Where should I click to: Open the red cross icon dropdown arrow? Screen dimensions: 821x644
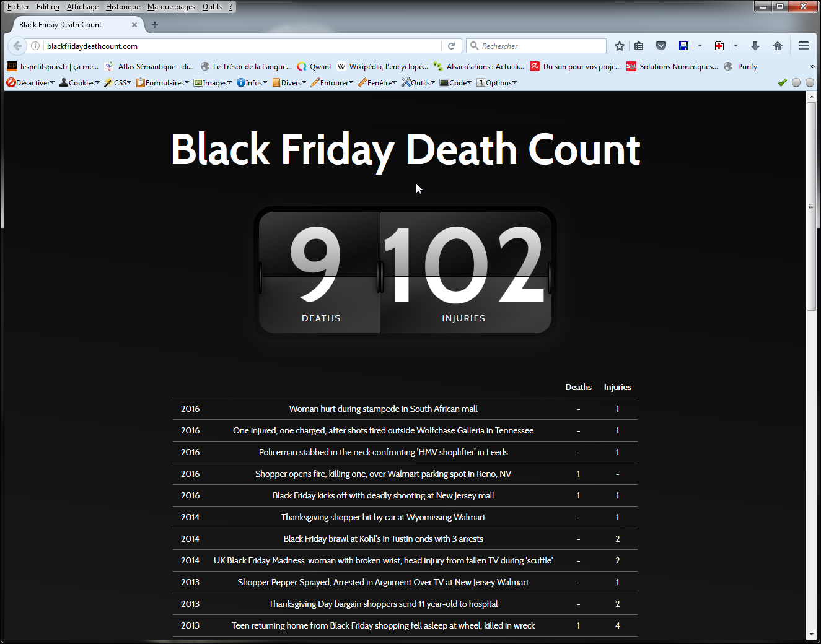[x=735, y=46]
